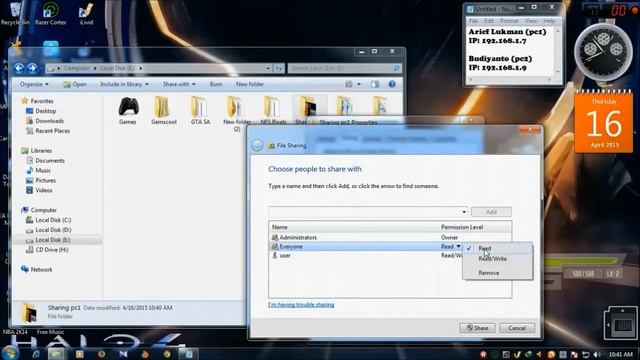Choose Read permission from the menu
The width and height of the screenshot is (640, 360).
[485, 248]
